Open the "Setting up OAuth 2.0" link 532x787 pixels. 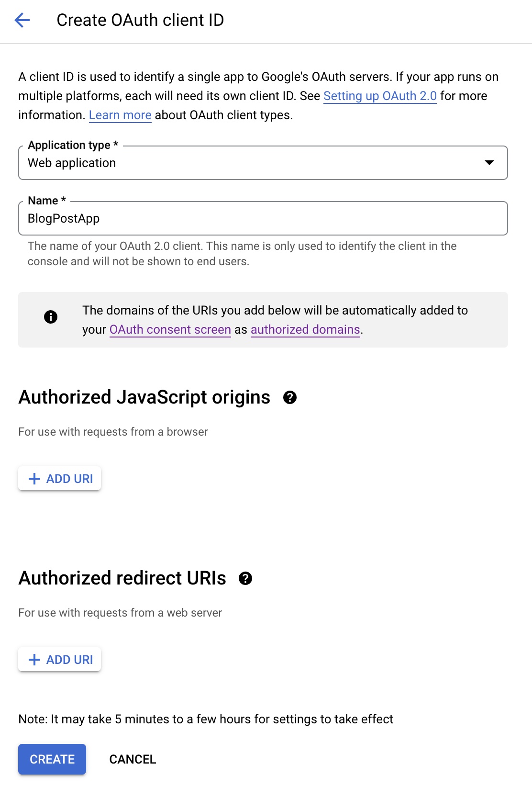point(380,96)
